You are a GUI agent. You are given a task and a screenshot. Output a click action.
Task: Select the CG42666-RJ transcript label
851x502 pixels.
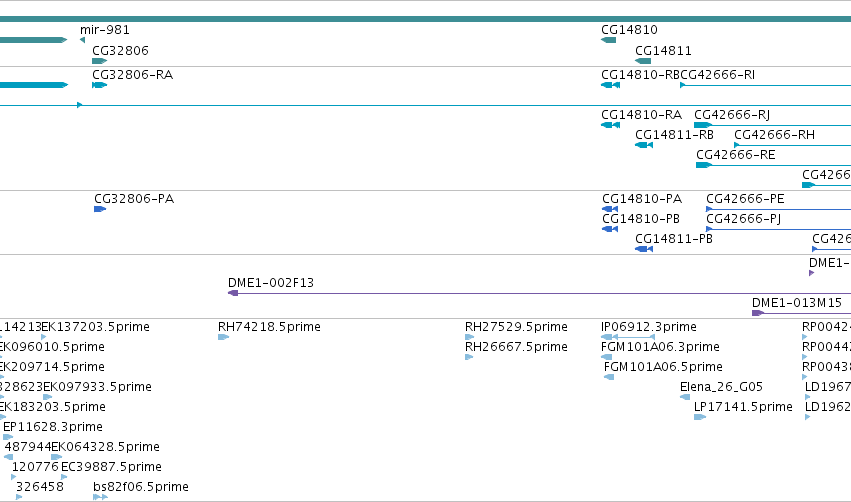732,115
